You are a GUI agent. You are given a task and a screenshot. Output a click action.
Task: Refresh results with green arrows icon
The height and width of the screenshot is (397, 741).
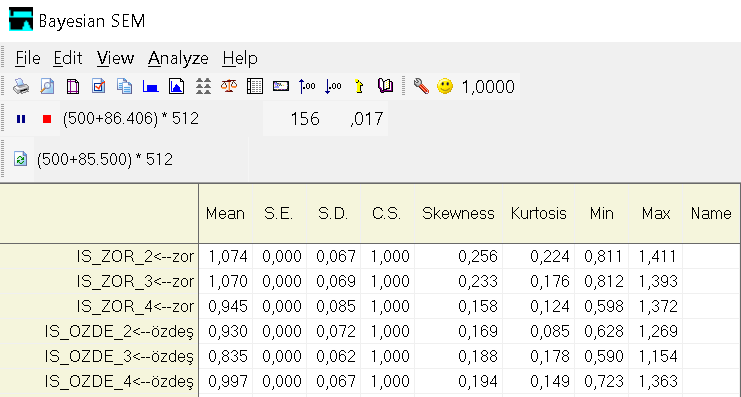(20, 159)
